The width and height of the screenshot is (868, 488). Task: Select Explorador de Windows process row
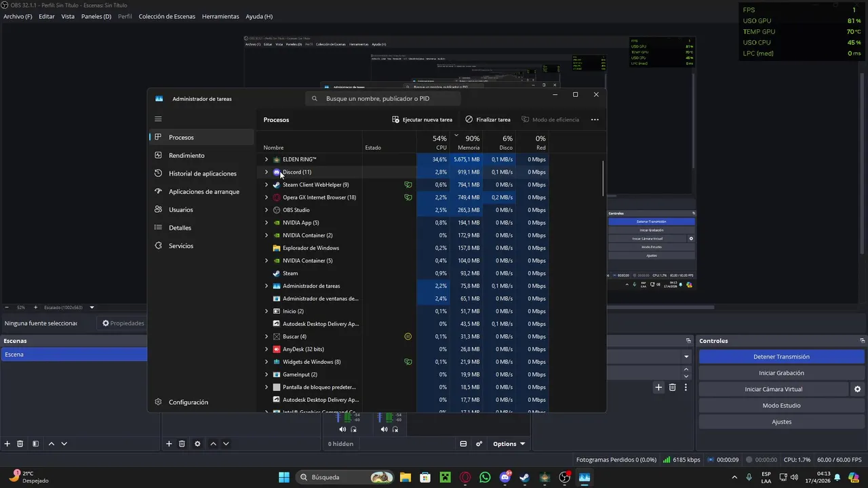404,248
